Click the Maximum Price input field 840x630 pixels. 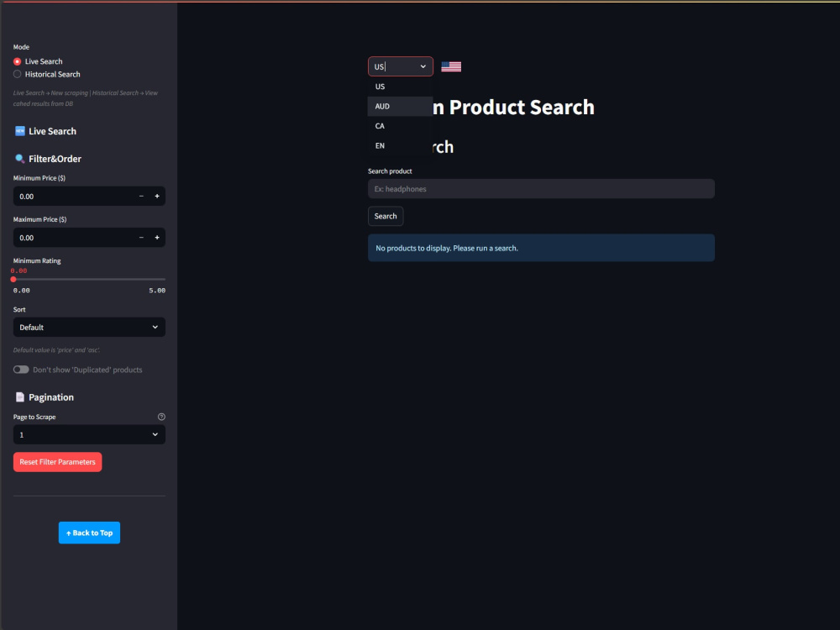(x=73, y=238)
